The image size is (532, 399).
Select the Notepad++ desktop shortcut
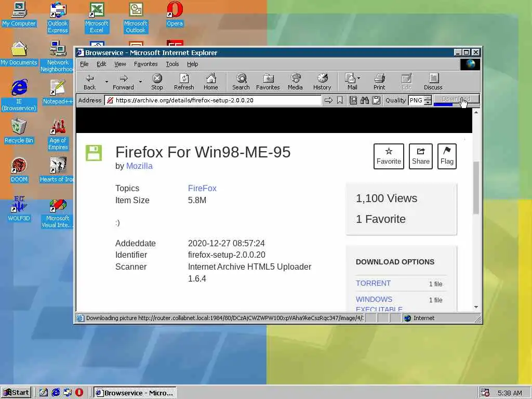pos(58,92)
